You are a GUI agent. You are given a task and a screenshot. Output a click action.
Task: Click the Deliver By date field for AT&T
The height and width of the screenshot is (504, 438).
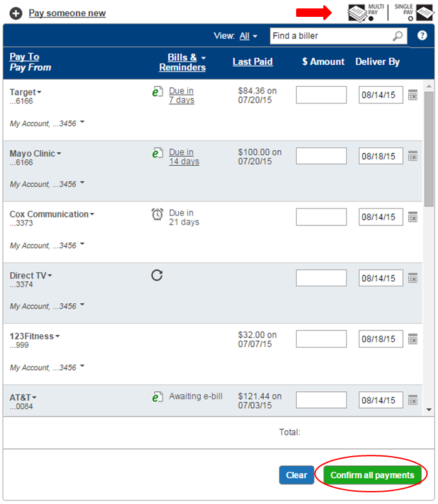pyautogui.click(x=381, y=400)
